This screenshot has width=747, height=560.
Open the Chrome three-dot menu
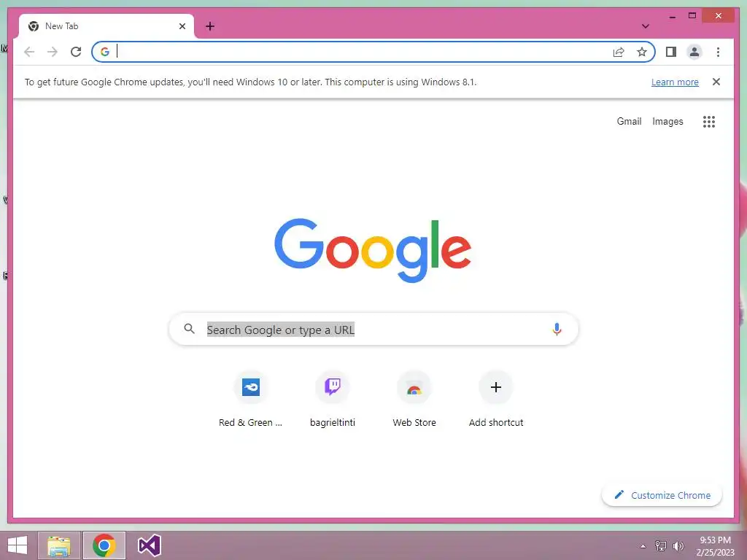(x=718, y=52)
